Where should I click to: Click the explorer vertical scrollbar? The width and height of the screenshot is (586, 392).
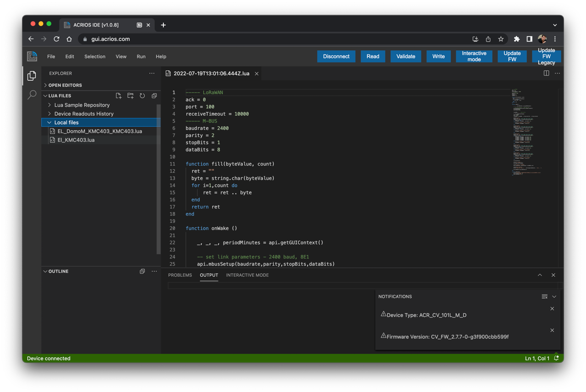(x=158, y=178)
